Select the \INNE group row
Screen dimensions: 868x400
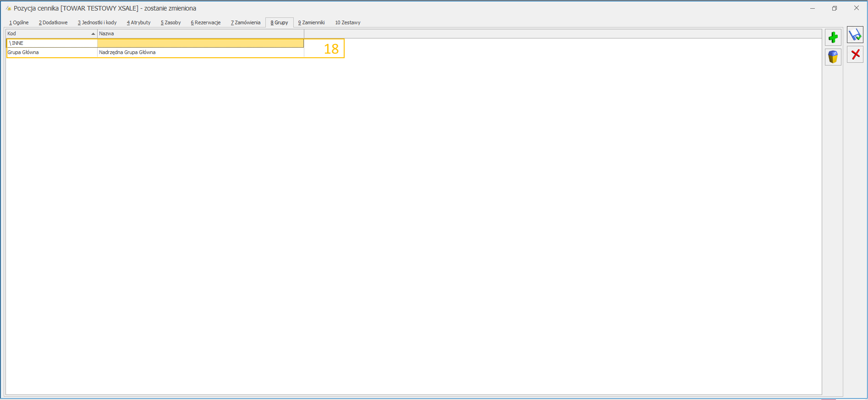coord(50,43)
